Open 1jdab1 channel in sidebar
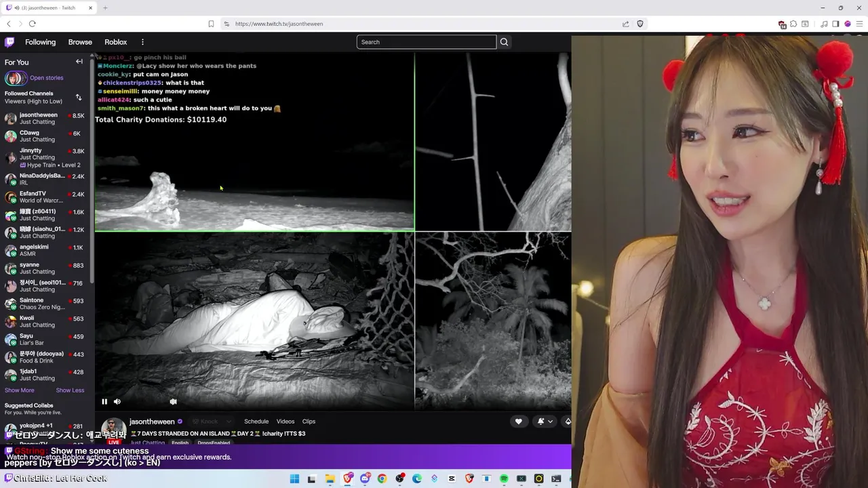This screenshot has height=488, width=868. click(45, 375)
